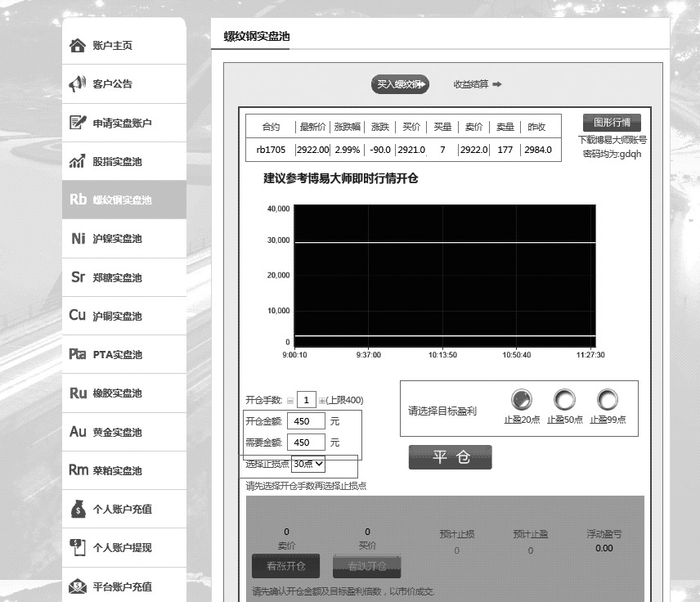Click the black price chart area
This screenshot has width=700, height=602.
[445, 275]
